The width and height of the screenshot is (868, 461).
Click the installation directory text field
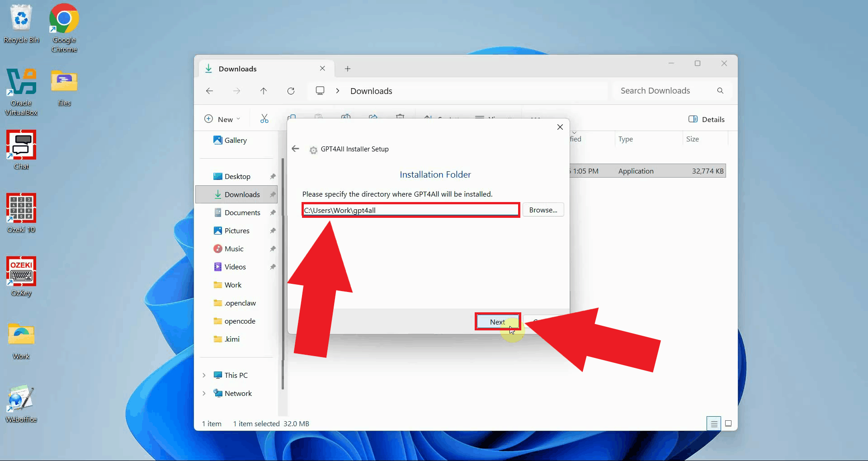pyautogui.click(x=410, y=210)
